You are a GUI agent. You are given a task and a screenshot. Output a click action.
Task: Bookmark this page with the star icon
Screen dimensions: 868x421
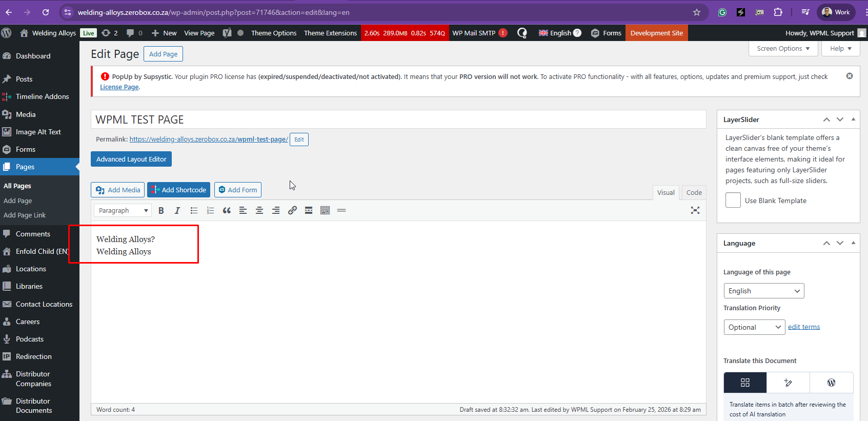click(697, 12)
